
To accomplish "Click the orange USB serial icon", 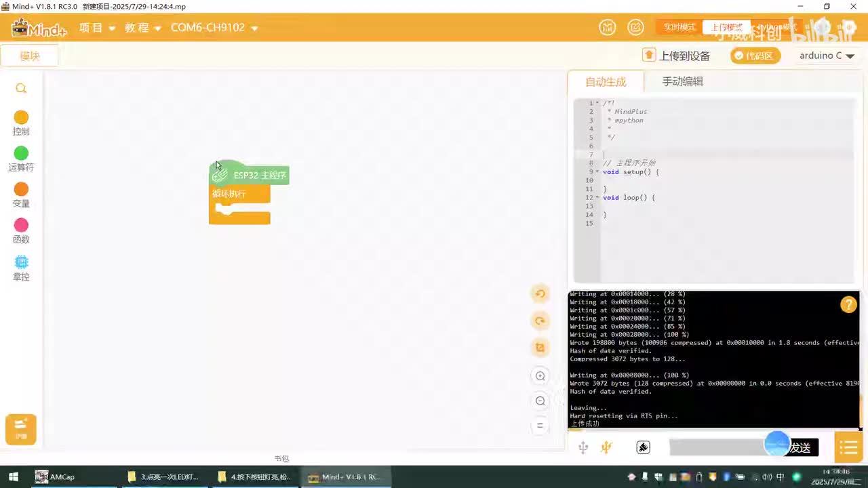I will pyautogui.click(x=607, y=447).
